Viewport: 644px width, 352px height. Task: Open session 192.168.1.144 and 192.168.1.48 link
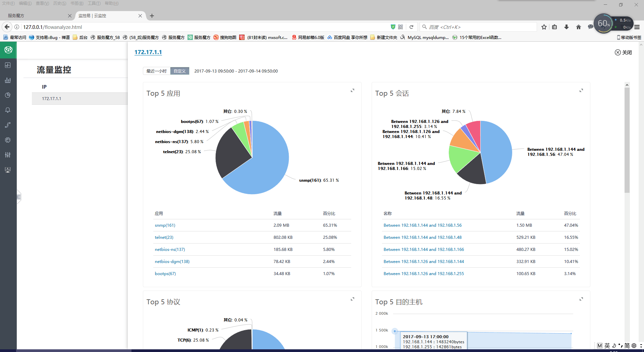tap(423, 237)
